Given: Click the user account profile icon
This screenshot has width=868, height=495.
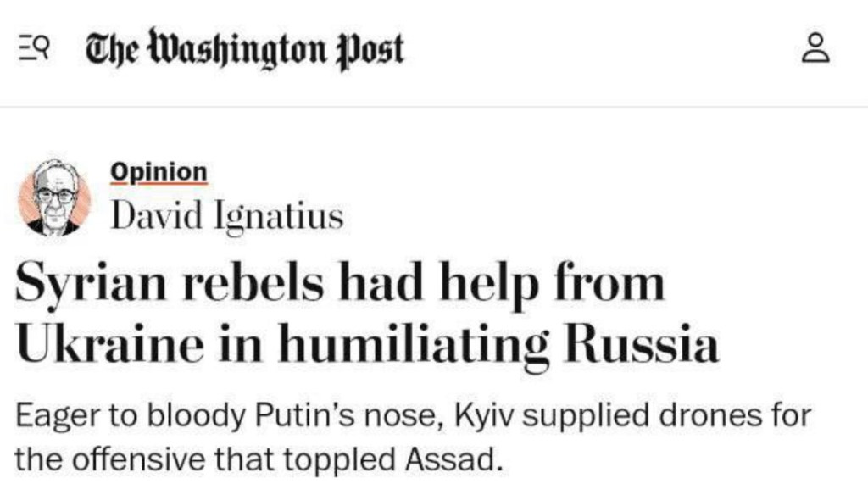Looking at the screenshot, I should coord(817,48).
